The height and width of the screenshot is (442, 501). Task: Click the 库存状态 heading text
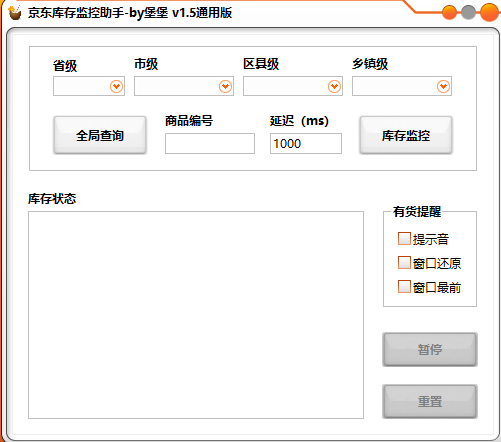52,199
